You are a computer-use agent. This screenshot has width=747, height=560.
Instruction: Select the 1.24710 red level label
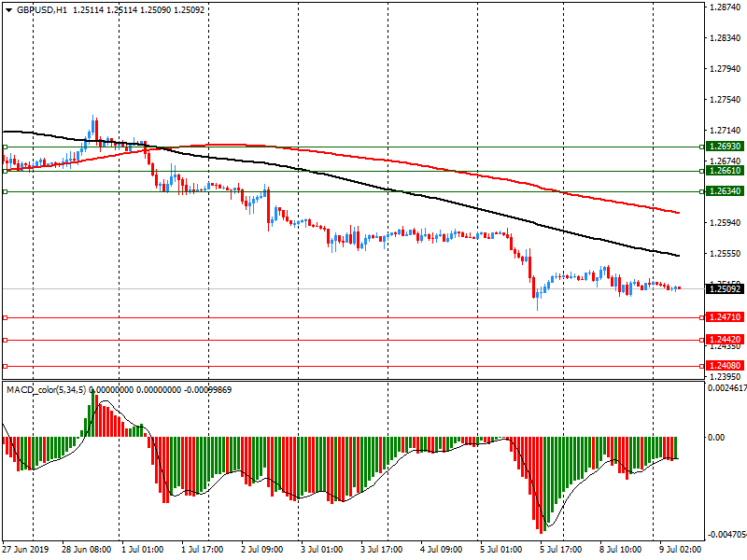click(x=725, y=316)
